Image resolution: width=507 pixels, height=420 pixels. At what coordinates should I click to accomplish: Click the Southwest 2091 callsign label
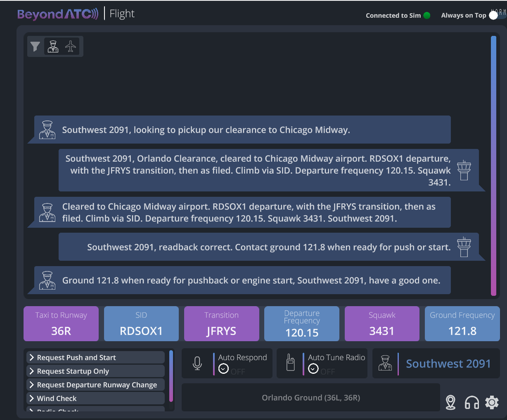coord(448,364)
